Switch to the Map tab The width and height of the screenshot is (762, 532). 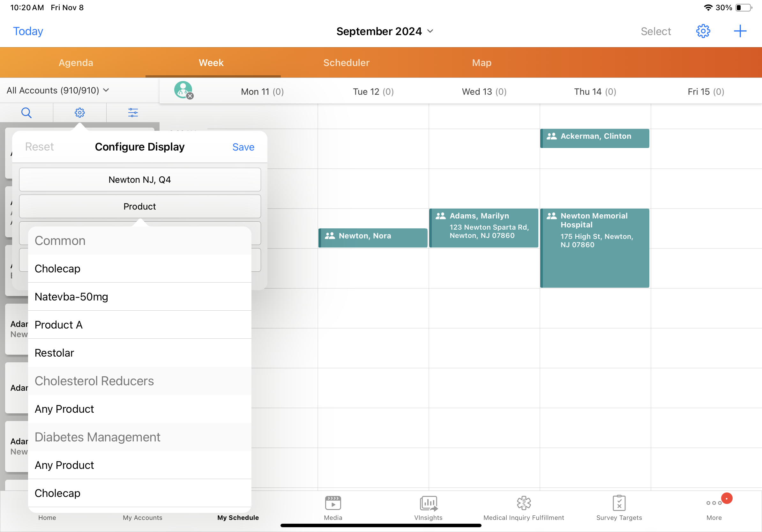[x=481, y=63]
